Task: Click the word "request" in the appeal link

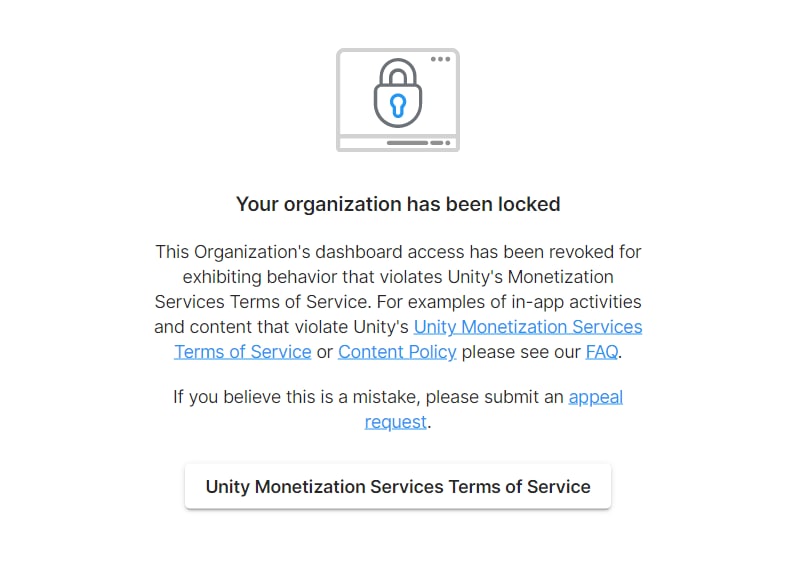Action: click(395, 422)
